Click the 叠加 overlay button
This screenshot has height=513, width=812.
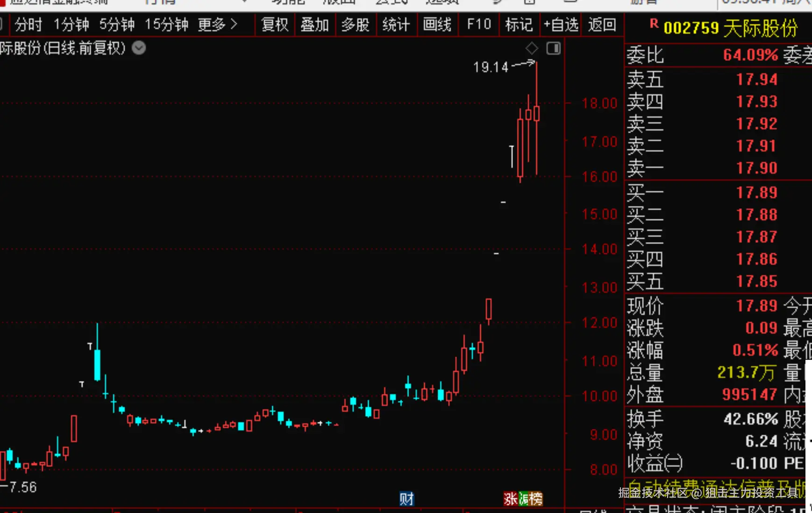[315, 24]
